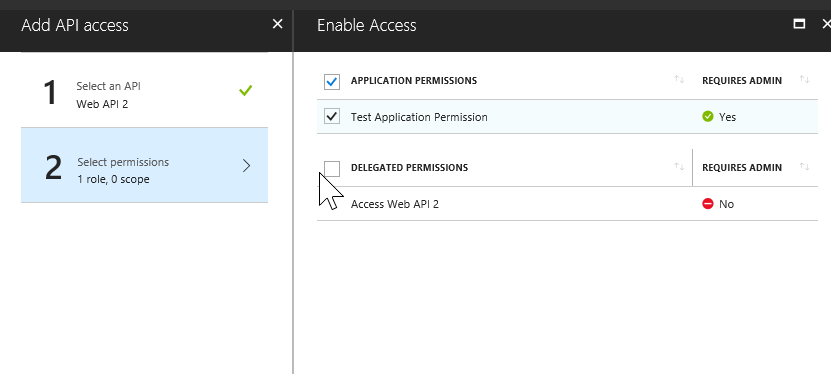Click the Delegated Permissions column header
This screenshot has width=831, height=374.
coord(409,167)
